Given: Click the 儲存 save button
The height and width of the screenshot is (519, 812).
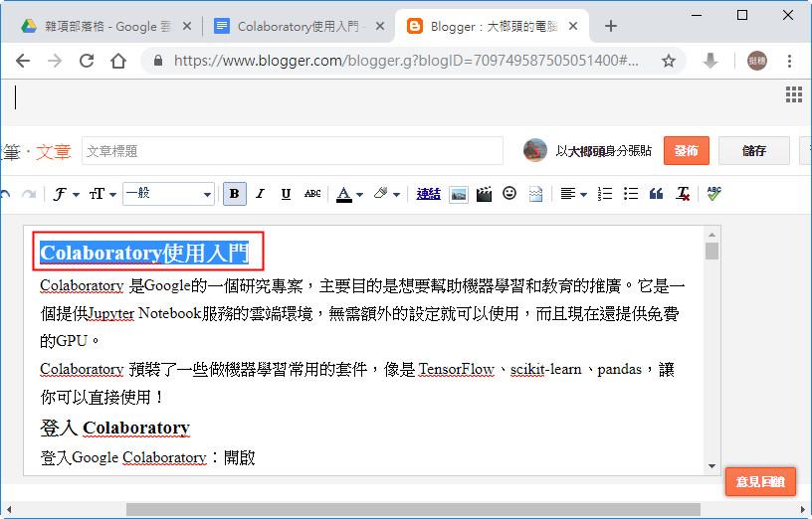Looking at the screenshot, I should tap(753, 150).
